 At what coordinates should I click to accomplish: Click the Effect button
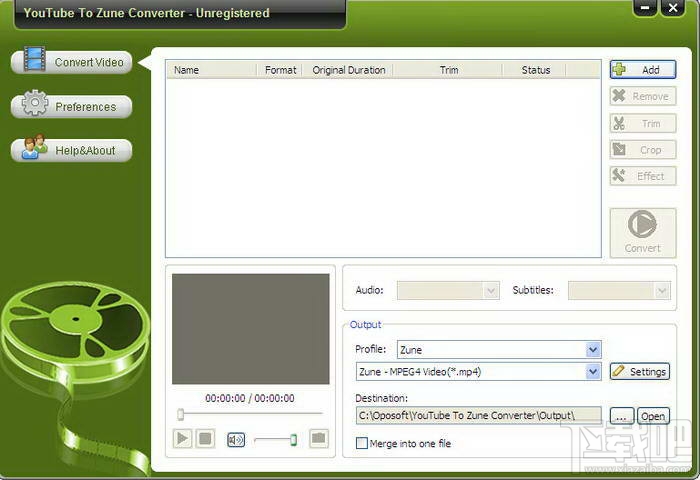coord(643,176)
